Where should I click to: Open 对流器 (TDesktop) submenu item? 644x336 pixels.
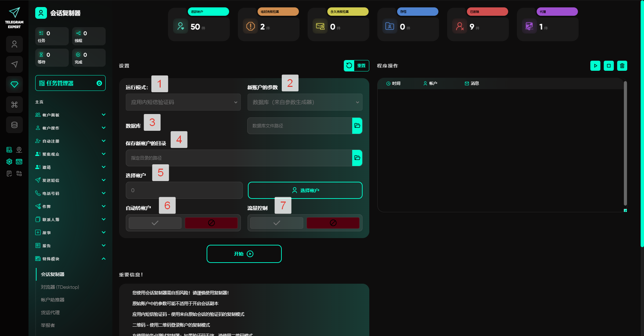tap(60, 287)
